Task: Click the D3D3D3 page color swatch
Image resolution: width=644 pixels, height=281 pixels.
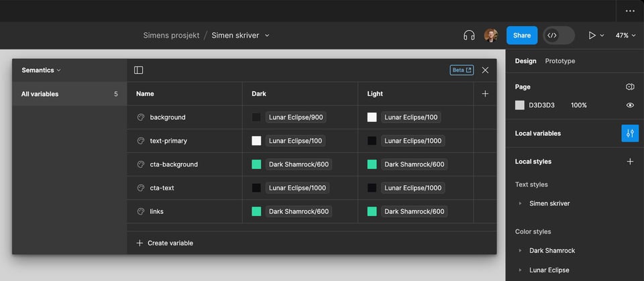Action: coord(520,105)
